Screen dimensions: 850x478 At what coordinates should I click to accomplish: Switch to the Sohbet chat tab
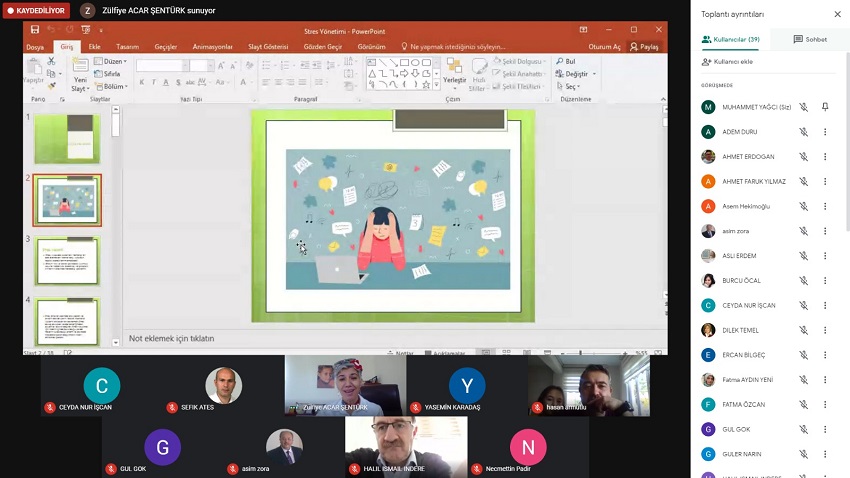(810, 39)
